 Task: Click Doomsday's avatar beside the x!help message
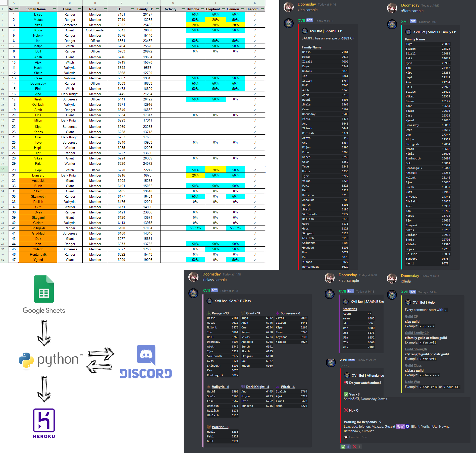click(x=392, y=278)
